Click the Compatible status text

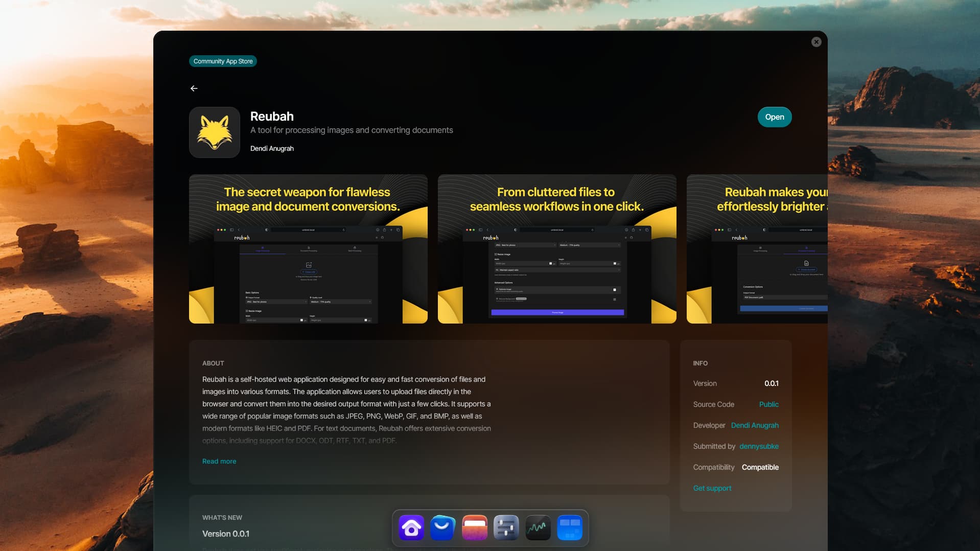click(x=760, y=467)
